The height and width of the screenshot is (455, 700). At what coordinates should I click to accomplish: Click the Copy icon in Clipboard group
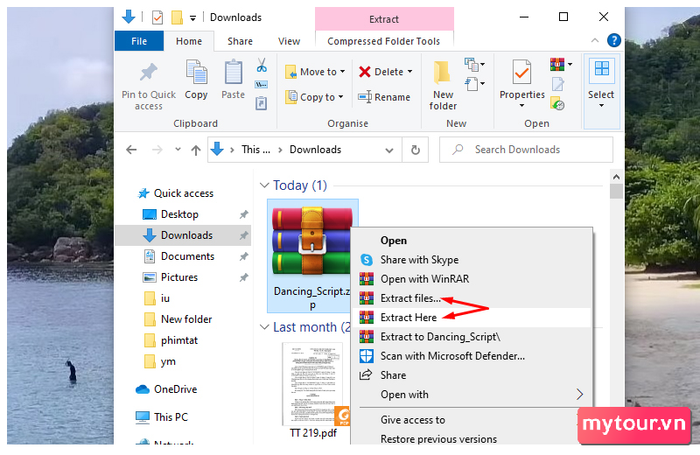pos(196,74)
